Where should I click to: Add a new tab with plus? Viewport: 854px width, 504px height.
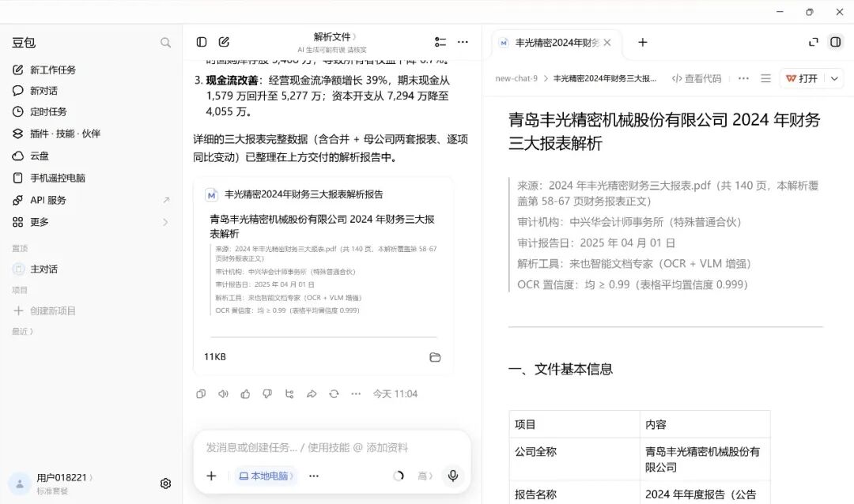pos(643,42)
